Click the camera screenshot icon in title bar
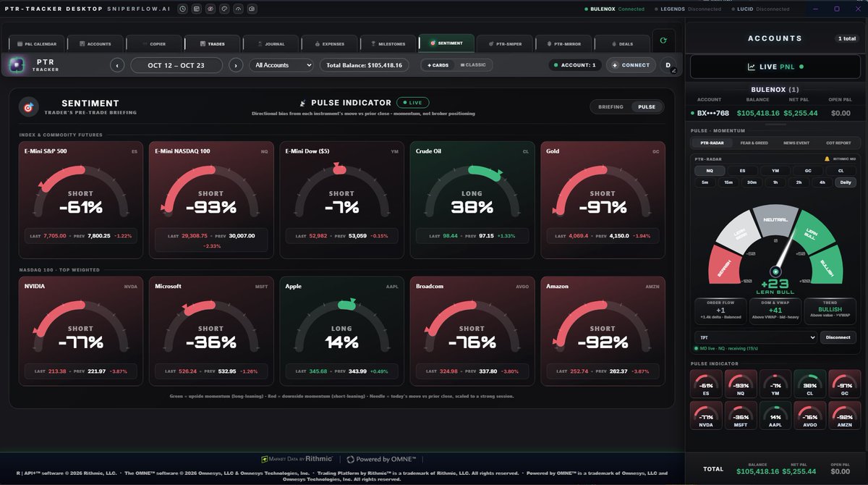 (x=252, y=9)
